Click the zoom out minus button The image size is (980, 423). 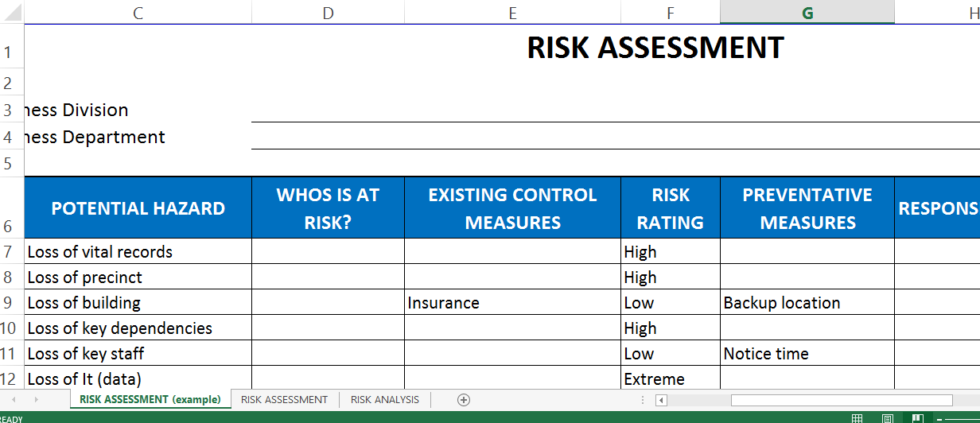939,418
